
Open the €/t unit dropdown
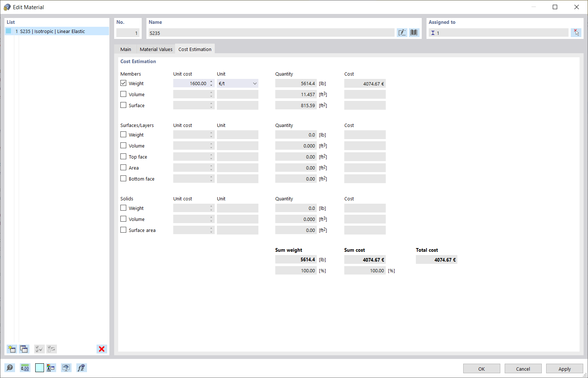[237, 84]
